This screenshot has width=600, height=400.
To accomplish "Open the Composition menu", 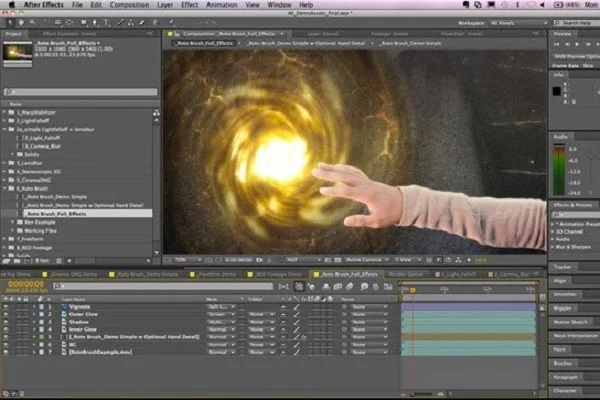I will coord(129,5).
